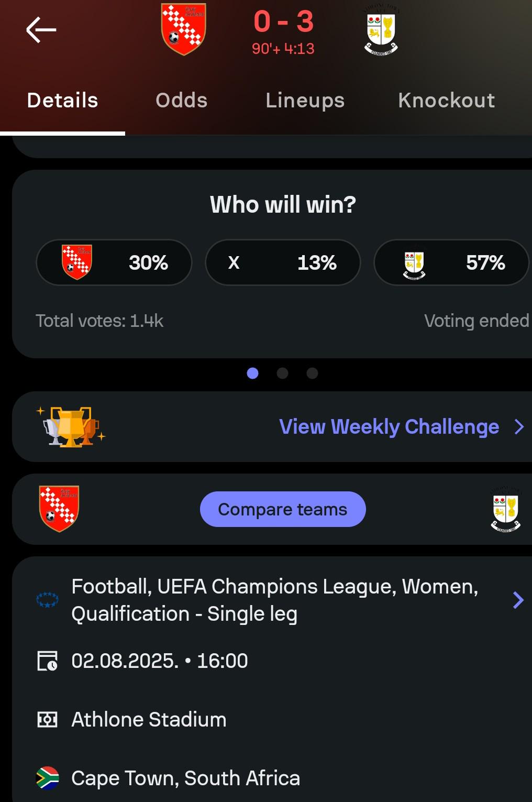Click the Compare teams button
Screen dimensions: 532x802
point(283,509)
